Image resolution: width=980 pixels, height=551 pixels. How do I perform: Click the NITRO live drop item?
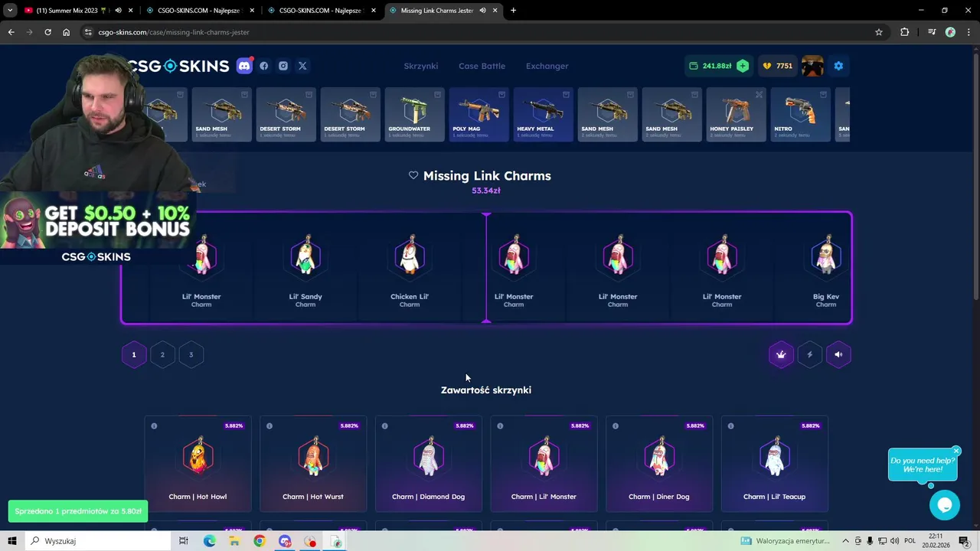(800, 115)
